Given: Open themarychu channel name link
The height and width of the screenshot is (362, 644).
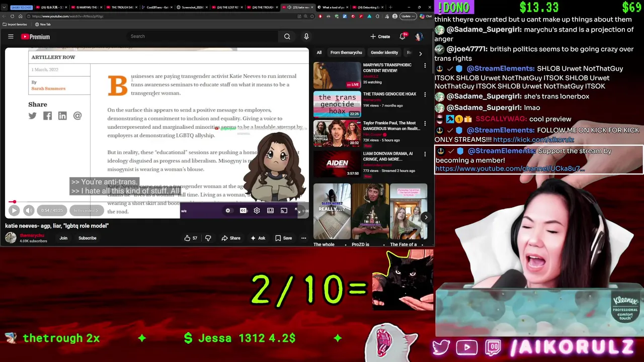Looking at the screenshot, I should point(32,235).
